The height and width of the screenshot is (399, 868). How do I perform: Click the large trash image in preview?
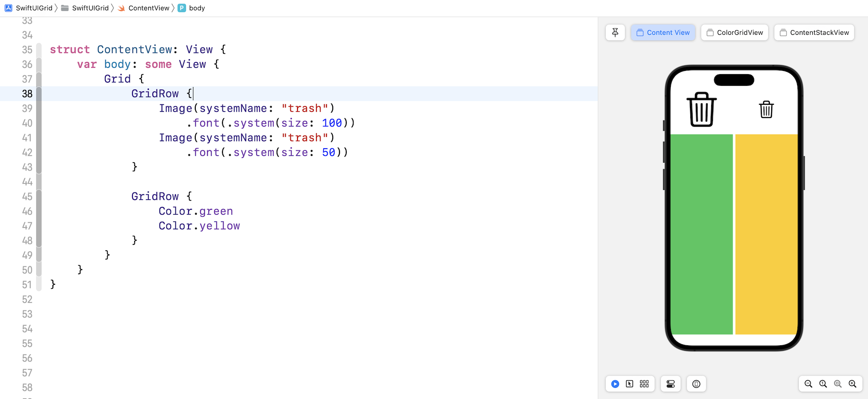point(701,109)
